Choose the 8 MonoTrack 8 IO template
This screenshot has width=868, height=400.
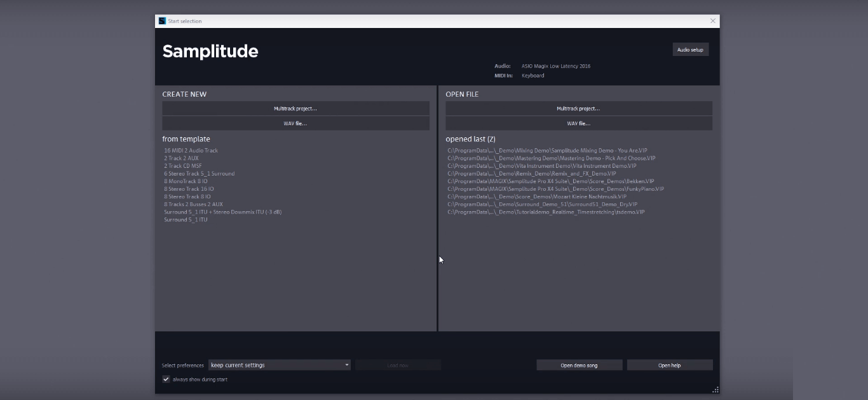(x=186, y=181)
